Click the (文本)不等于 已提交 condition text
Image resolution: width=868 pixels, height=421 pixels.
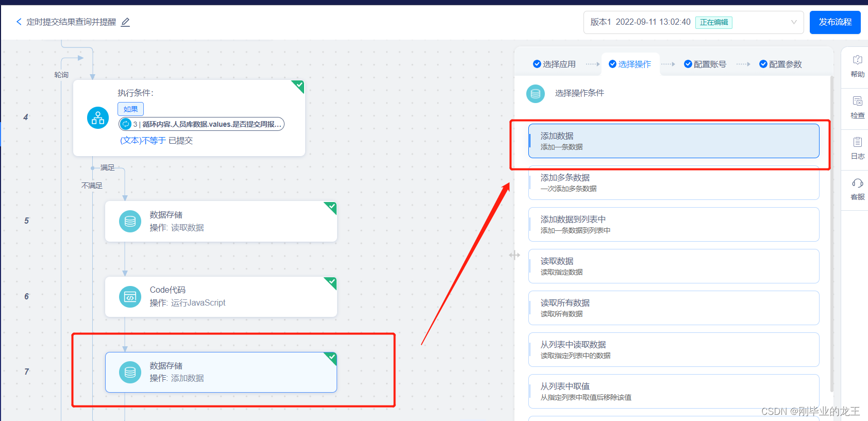tap(156, 140)
